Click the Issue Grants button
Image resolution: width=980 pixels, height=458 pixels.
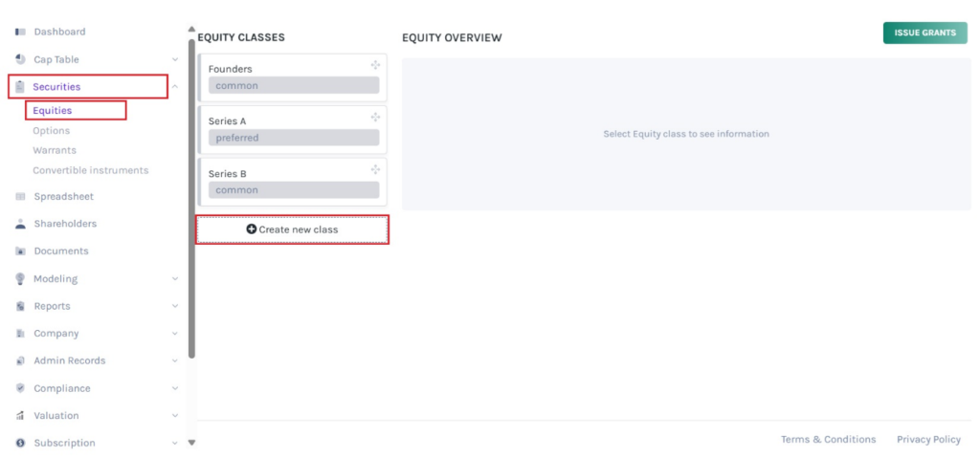tap(924, 33)
